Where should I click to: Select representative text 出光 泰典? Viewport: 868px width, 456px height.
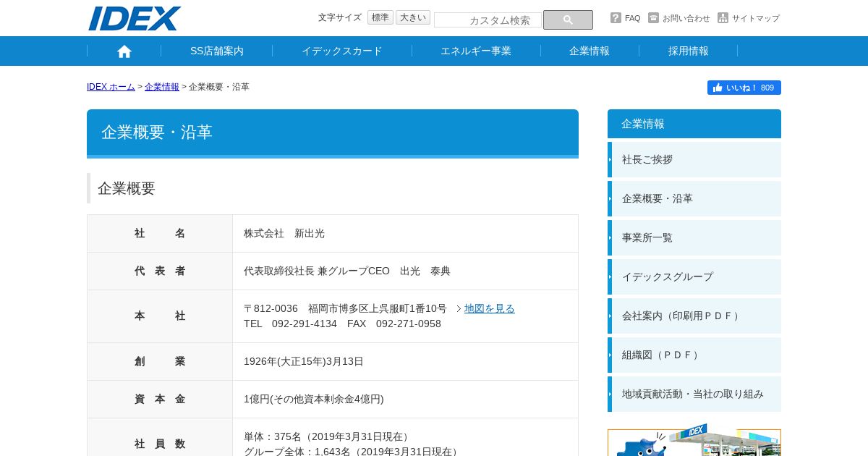click(425, 271)
